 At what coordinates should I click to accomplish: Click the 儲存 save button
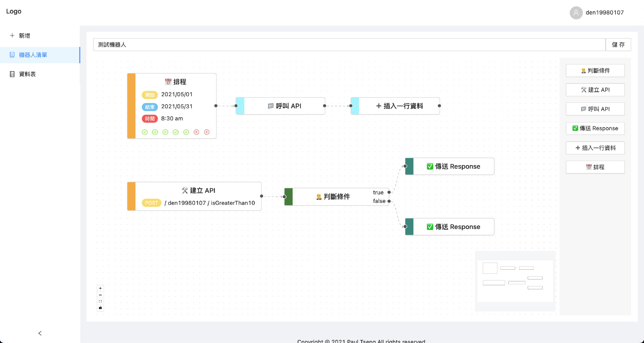coord(618,45)
